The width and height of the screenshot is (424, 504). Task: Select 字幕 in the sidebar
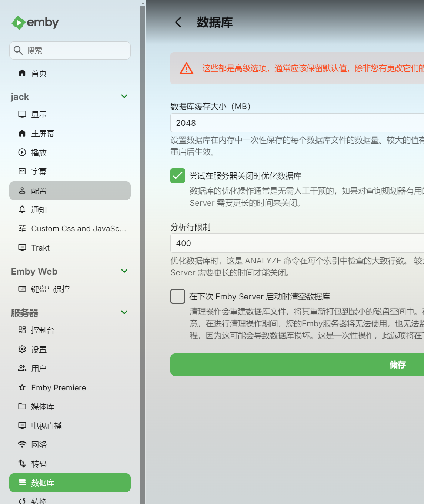pos(70,171)
